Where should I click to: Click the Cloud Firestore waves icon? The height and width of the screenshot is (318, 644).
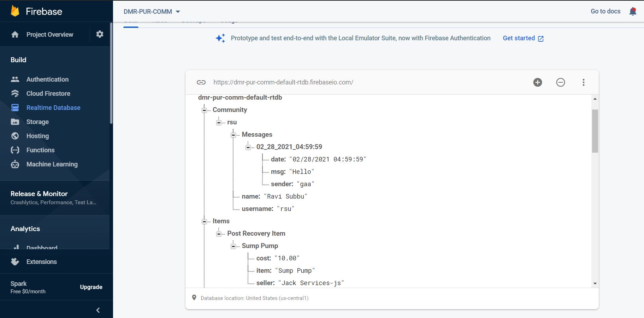[15, 93]
